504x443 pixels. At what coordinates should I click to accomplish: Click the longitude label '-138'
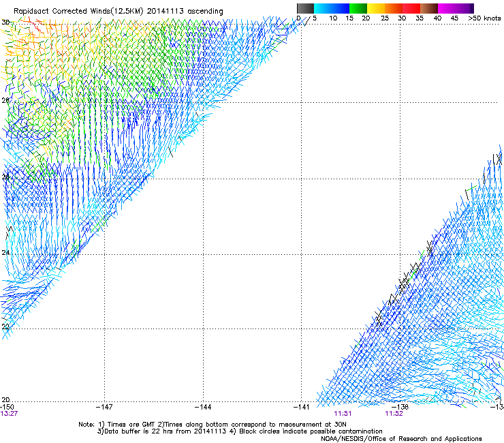click(x=400, y=407)
